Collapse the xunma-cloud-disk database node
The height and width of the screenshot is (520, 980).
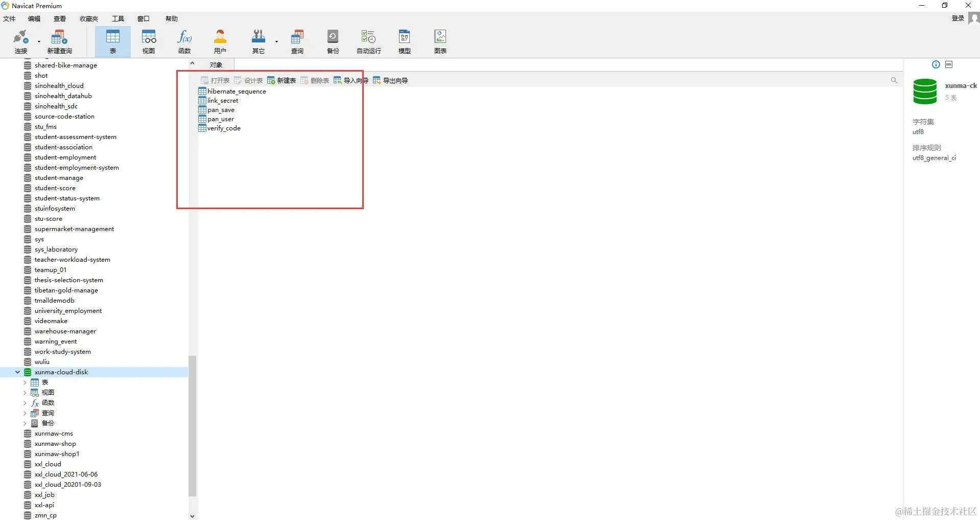17,372
